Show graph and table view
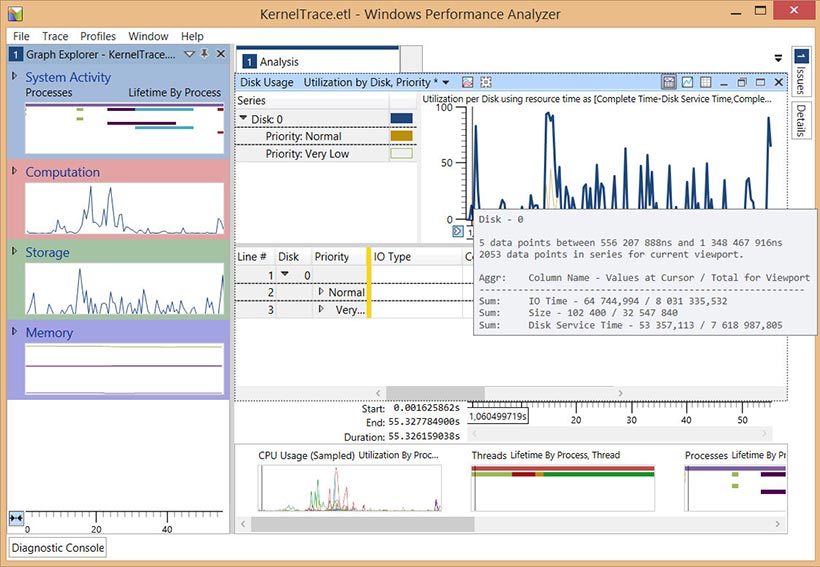The image size is (820, 567). click(x=668, y=82)
